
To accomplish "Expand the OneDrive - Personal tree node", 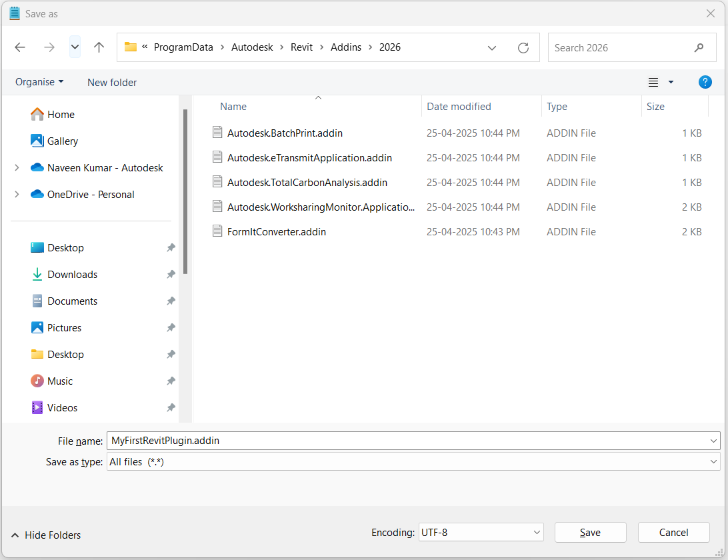I will coord(17,195).
